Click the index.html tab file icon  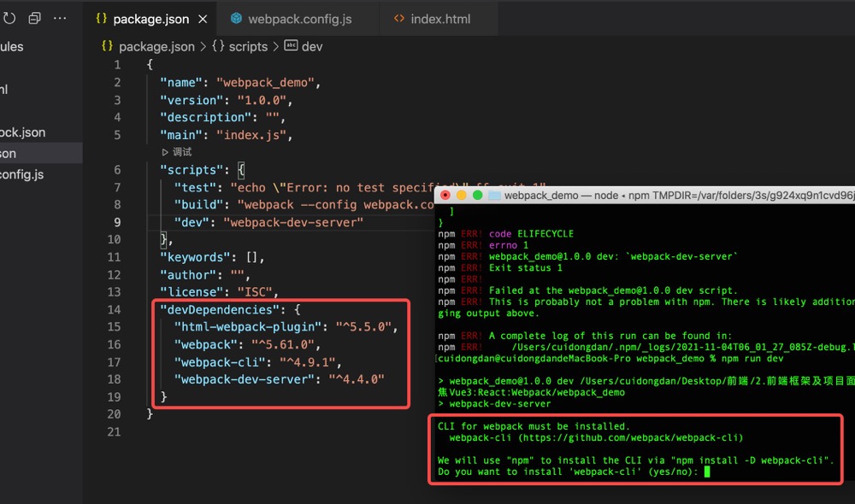pyautogui.click(x=399, y=19)
